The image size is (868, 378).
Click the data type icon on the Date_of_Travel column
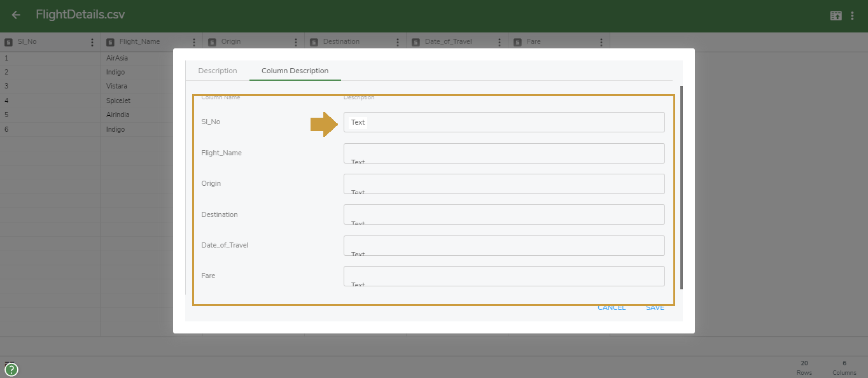tap(416, 41)
